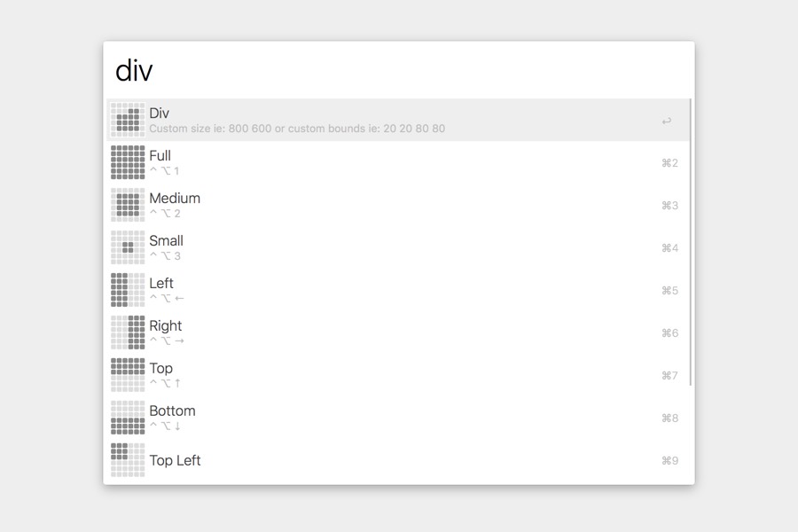Pick the Right result label
798x532 pixels.
point(166,326)
